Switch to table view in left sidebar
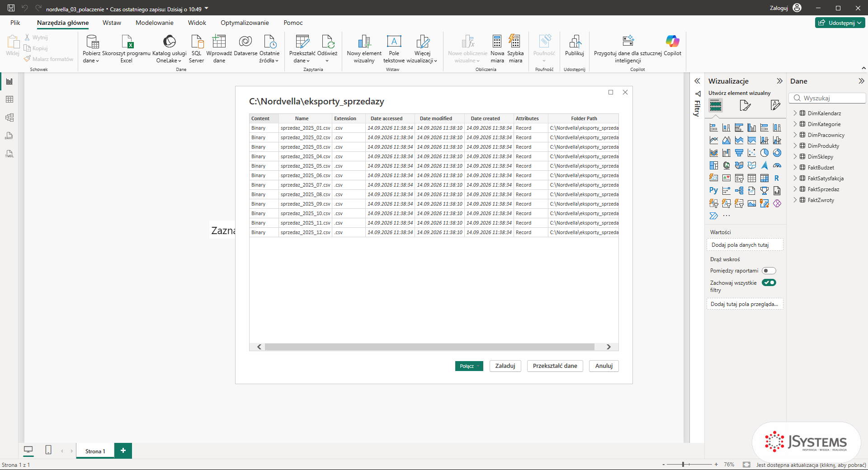Screen dimensions: 868x470 (x=9, y=99)
